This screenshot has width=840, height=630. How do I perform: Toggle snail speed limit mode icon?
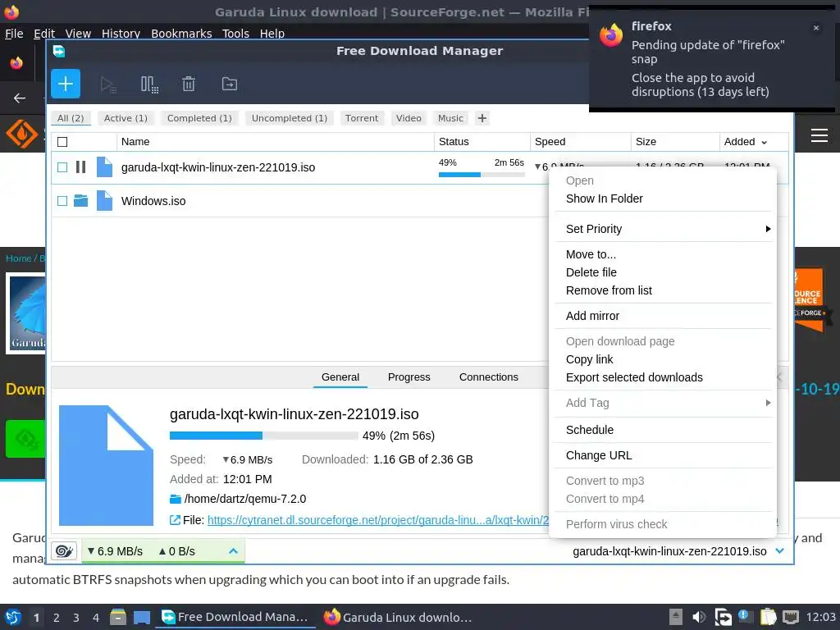(64, 550)
